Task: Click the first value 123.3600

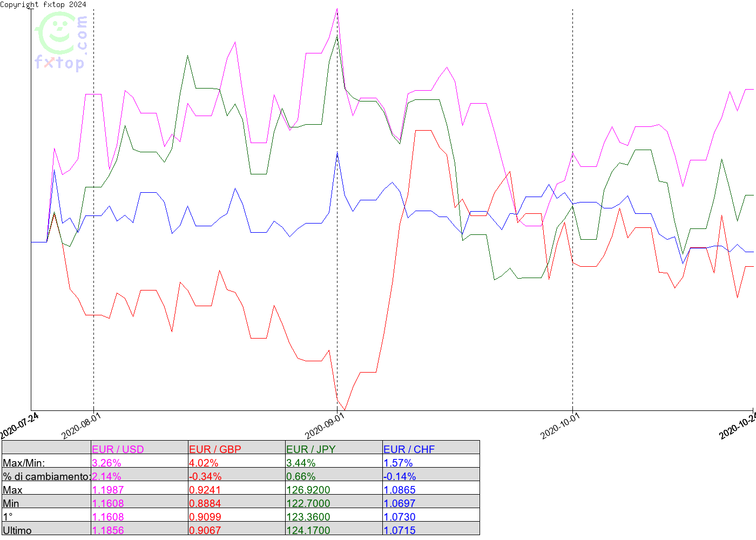Action: [308, 517]
